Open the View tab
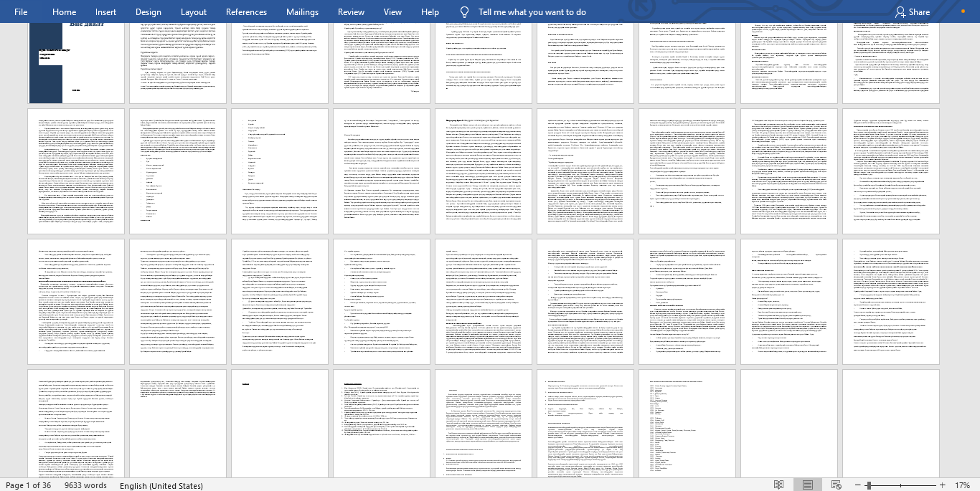 click(x=392, y=12)
